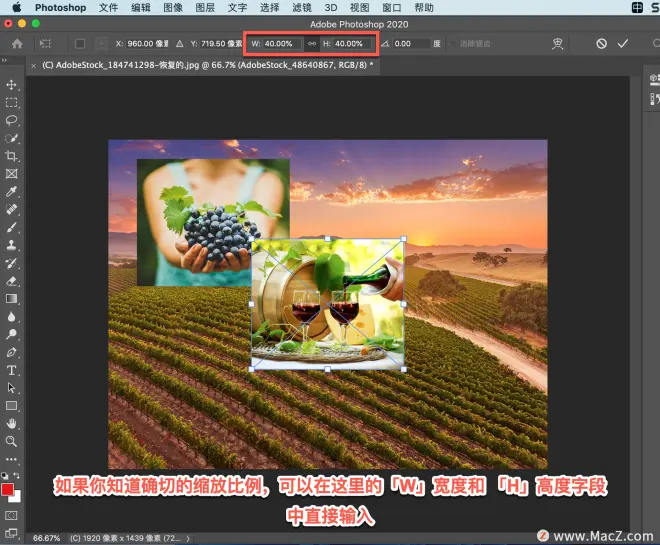Open the 滤镜 (Filter) menu

302,8
